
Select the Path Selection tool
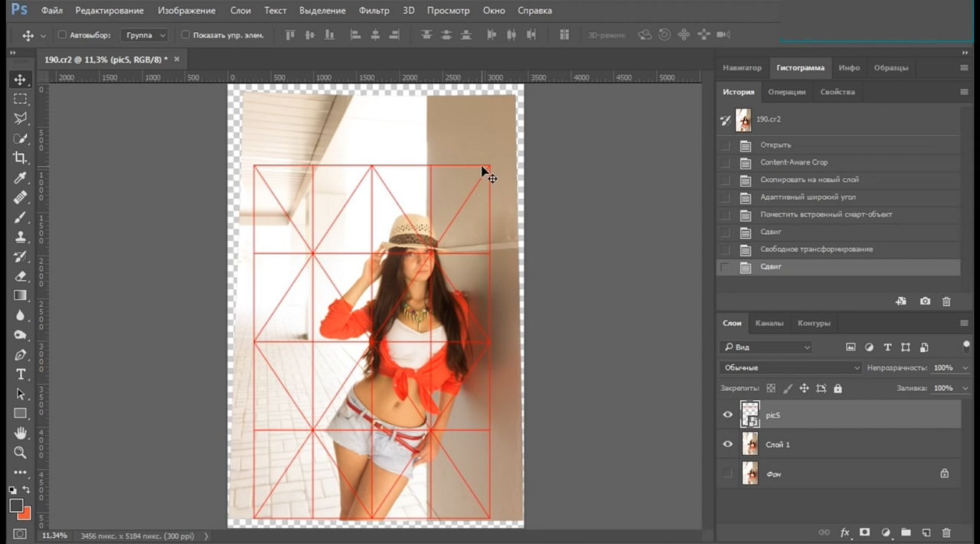(x=20, y=394)
